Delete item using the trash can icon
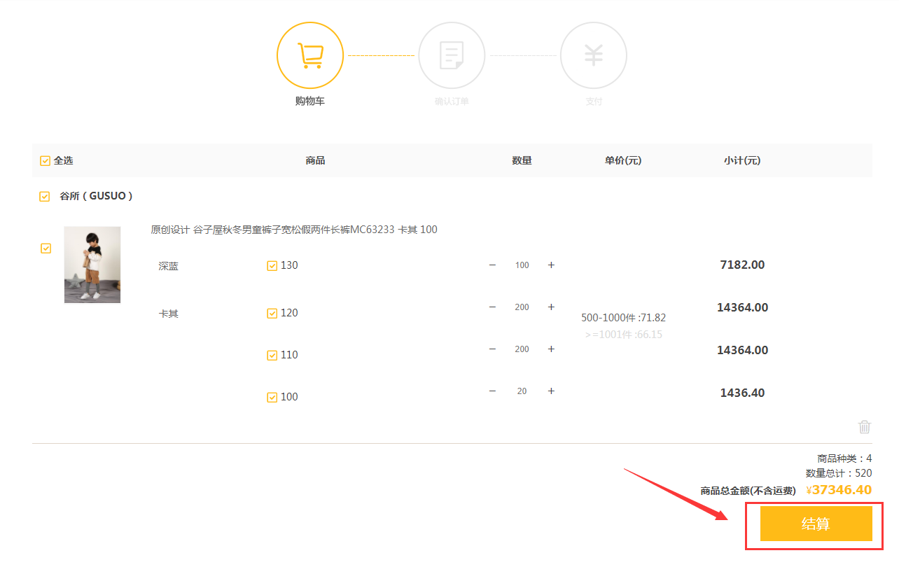Screen dimensions: 899x588 tap(865, 426)
